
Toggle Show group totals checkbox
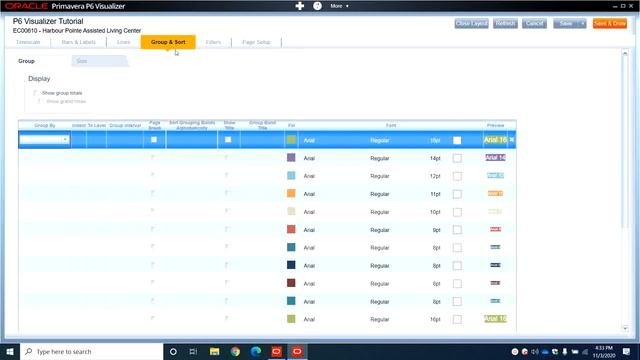pyautogui.click(x=35, y=93)
